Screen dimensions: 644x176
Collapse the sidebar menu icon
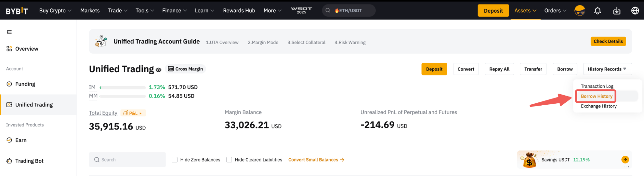9,32
